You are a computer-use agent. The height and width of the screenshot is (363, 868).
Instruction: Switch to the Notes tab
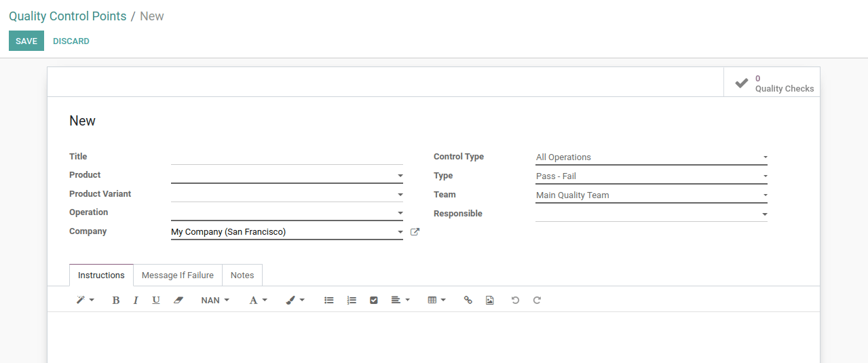click(x=242, y=275)
